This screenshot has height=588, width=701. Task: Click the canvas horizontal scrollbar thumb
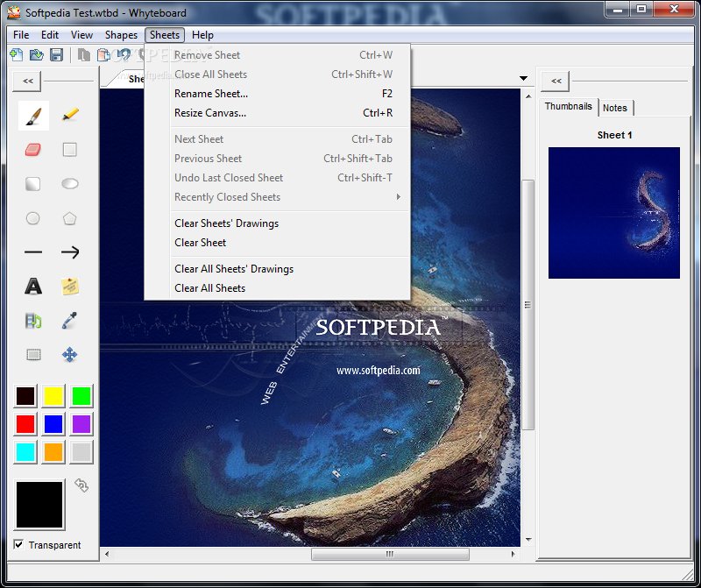point(390,554)
